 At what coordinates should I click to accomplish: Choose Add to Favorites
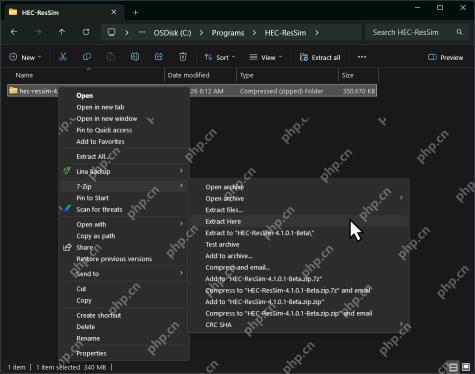coord(100,142)
